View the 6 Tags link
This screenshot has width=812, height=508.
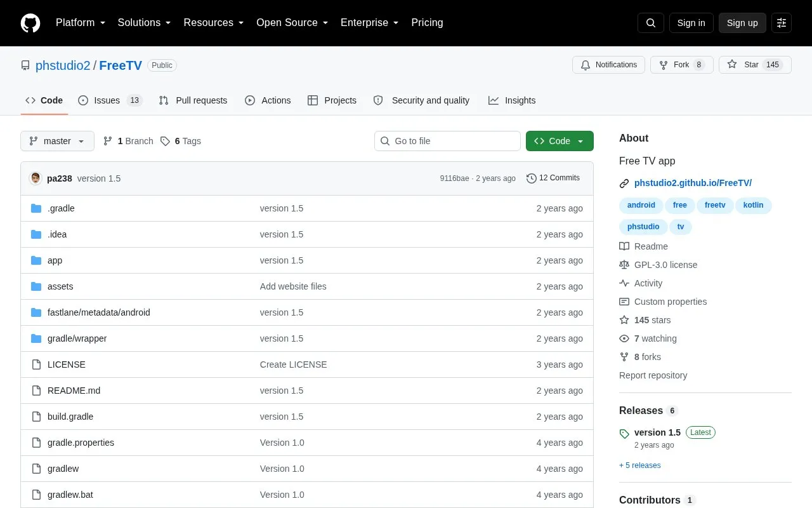[181, 141]
